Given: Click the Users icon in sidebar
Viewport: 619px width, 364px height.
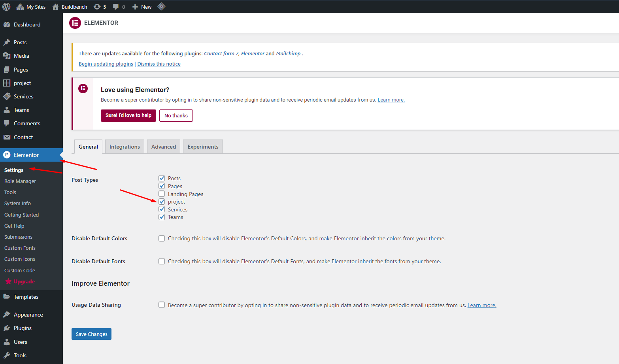Looking at the screenshot, I should pos(7,342).
